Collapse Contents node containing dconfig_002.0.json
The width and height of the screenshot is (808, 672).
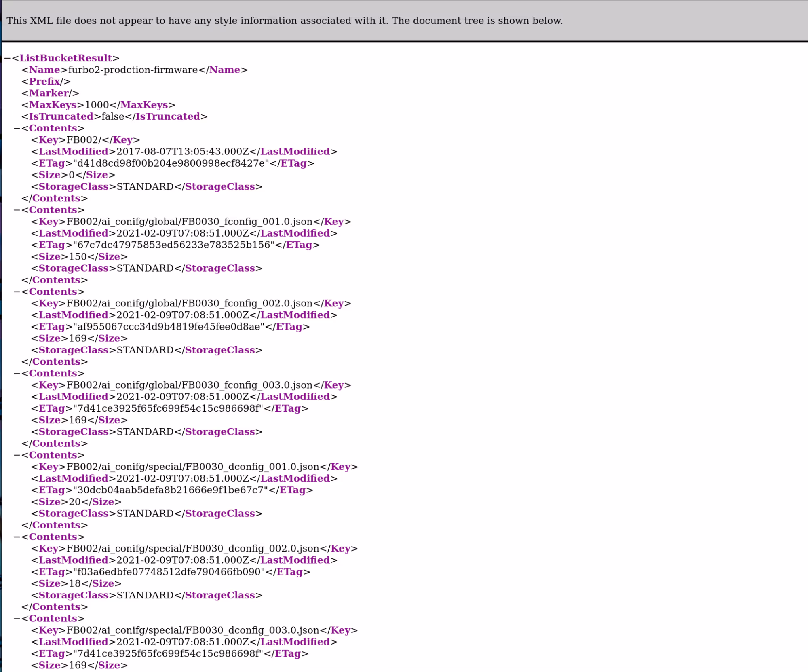(17, 537)
